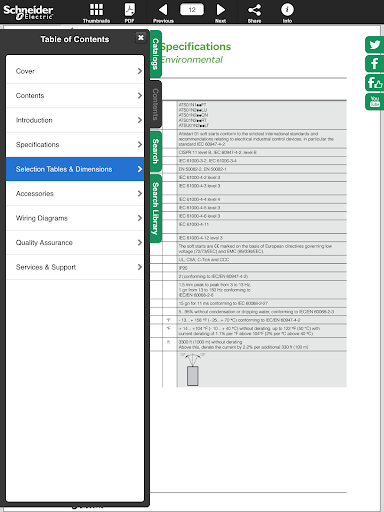This screenshot has height=512, width=384.
Task: Switch to the Catalogs side tab
Action: click(155, 54)
